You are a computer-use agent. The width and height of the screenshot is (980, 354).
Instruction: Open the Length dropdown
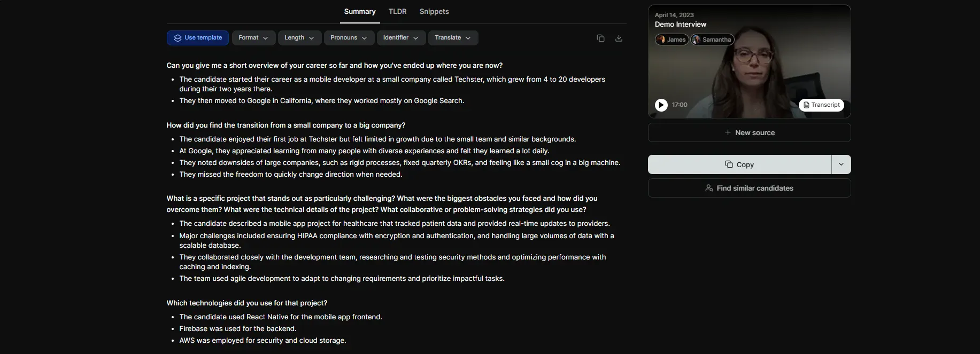(299, 37)
